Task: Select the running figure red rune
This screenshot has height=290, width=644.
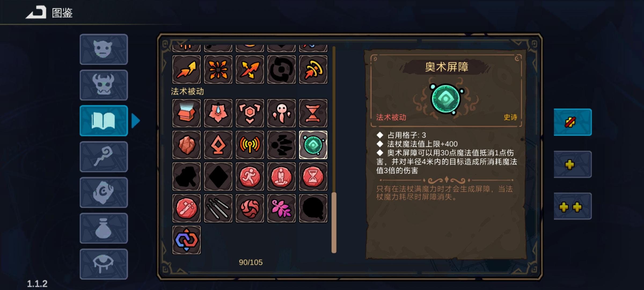Action: [250, 177]
